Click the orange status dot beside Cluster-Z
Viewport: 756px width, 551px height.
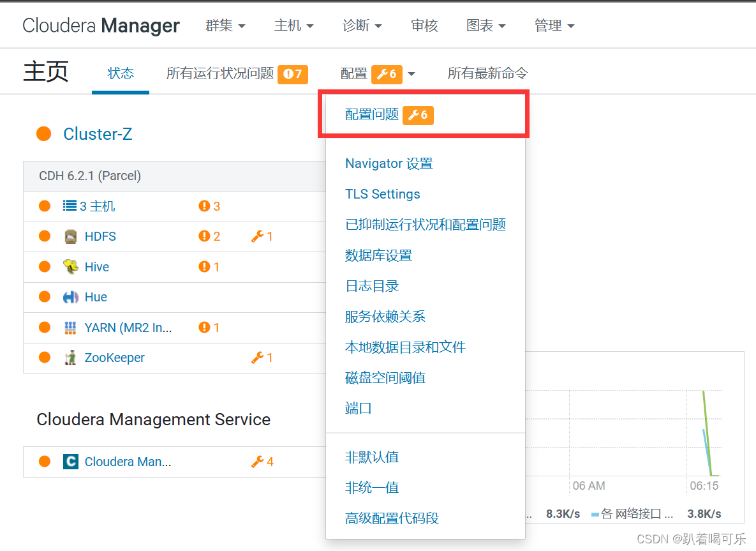[x=44, y=133]
